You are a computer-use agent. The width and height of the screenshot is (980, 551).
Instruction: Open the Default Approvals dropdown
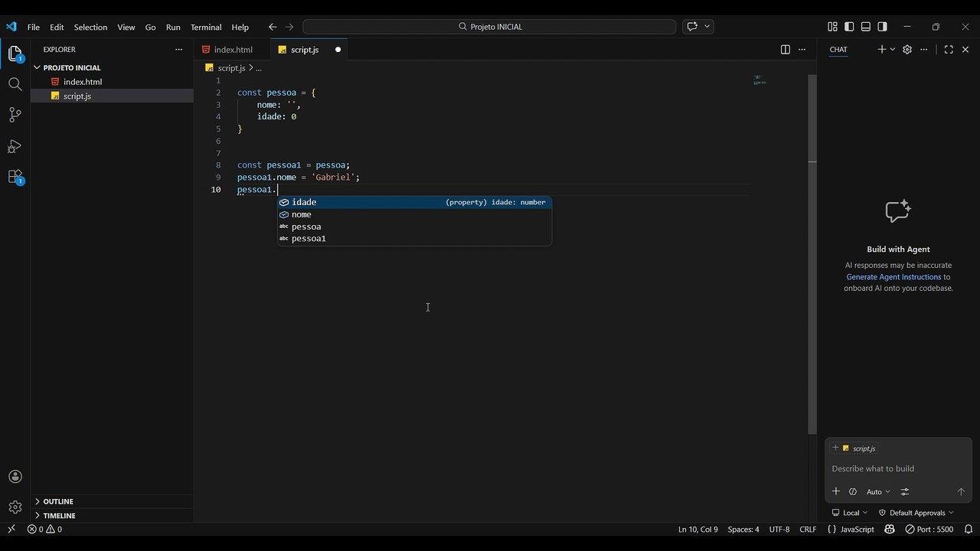(x=916, y=513)
